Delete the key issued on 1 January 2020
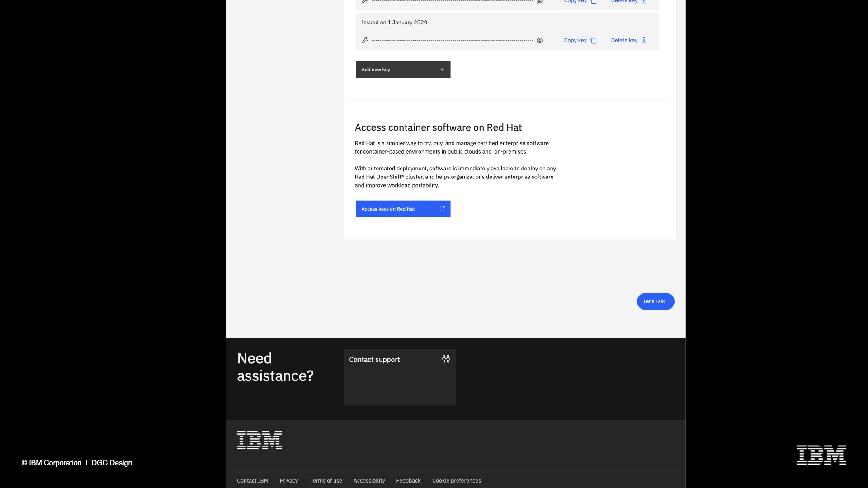This screenshot has height=488, width=868. click(629, 41)
